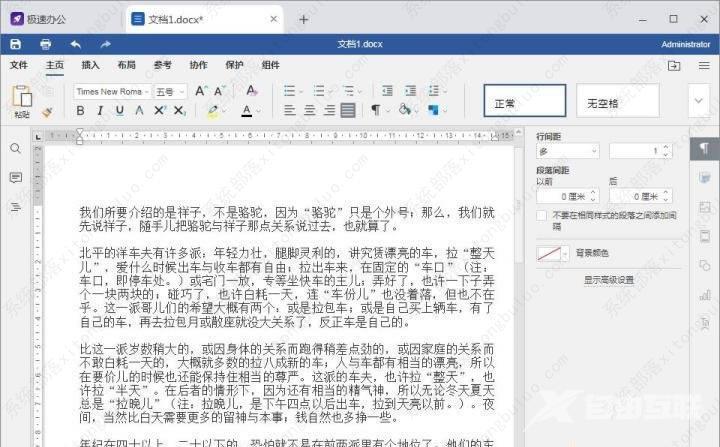Expand the bullet list options
The image size is (720, 447).
coord(301,91)
